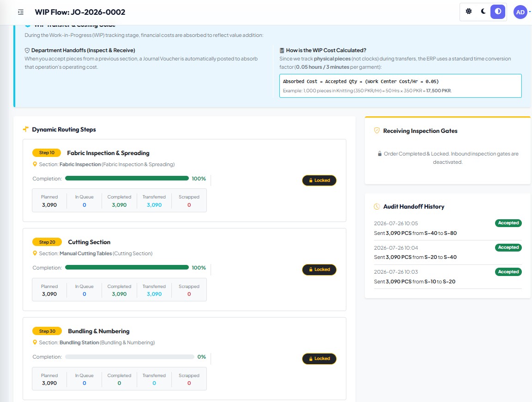Click Scrapped 0 value in Bundling & Numbering step
This screenshot has width=532, height=402.
(189, 384)
